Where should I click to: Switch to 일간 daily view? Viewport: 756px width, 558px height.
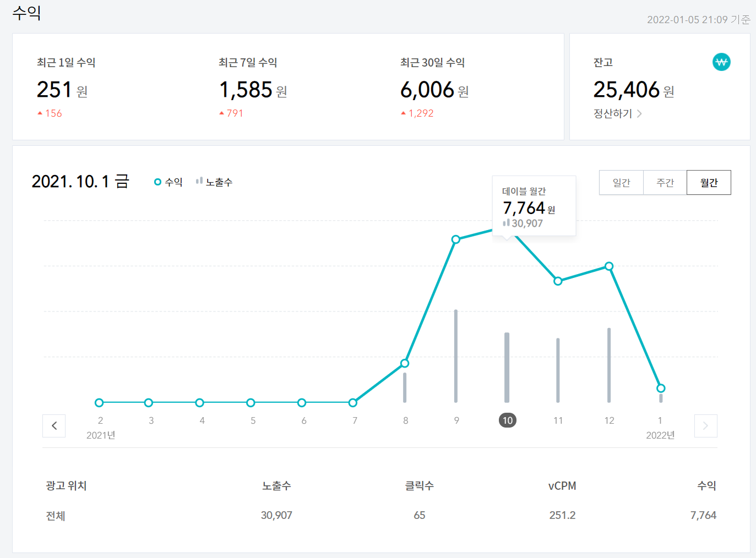[x=621, y=183]
